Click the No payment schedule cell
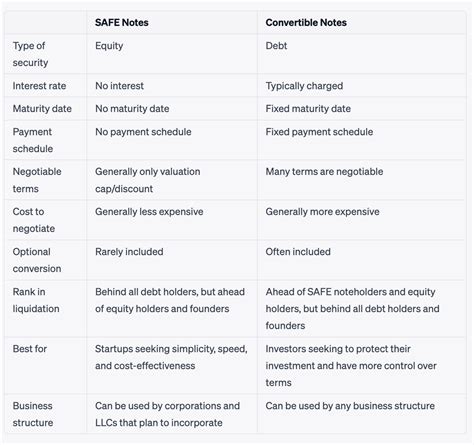This screenshot has width=474, height=445. (x=143, y=132)
